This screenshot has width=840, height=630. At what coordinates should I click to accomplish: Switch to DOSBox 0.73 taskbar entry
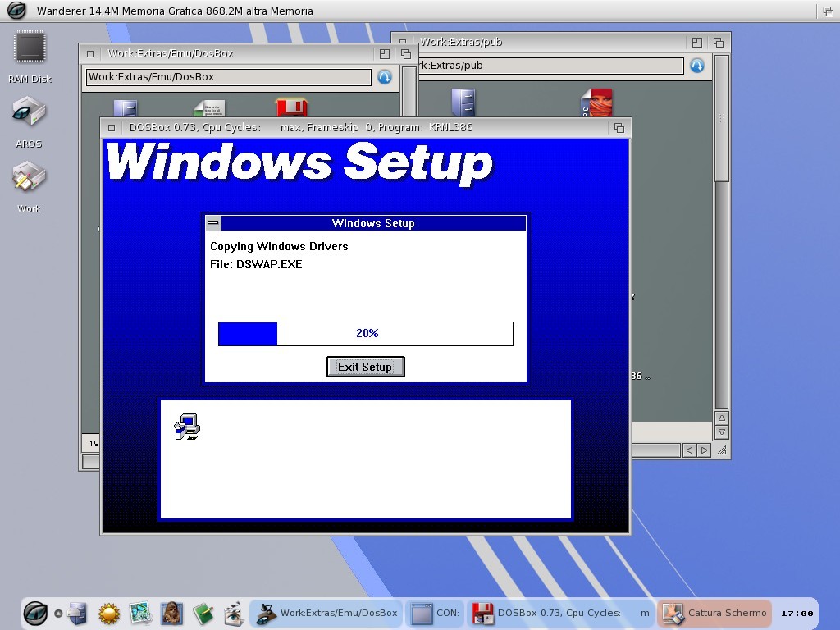coord(560,614)
